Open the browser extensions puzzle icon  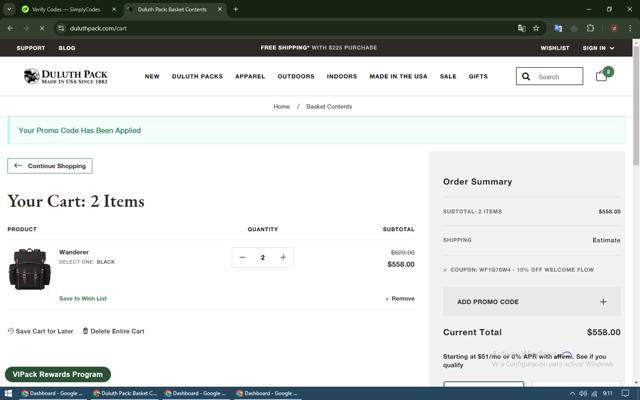[x=590, y=28]
